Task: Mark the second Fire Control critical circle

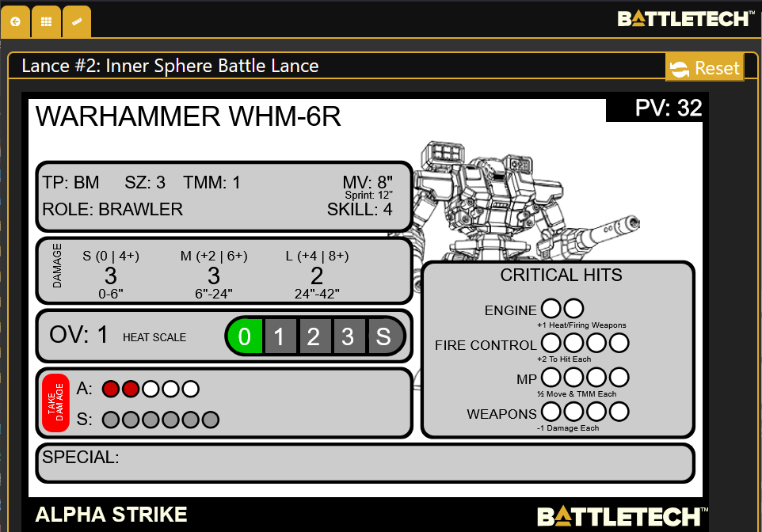Action: click(574, 343)
